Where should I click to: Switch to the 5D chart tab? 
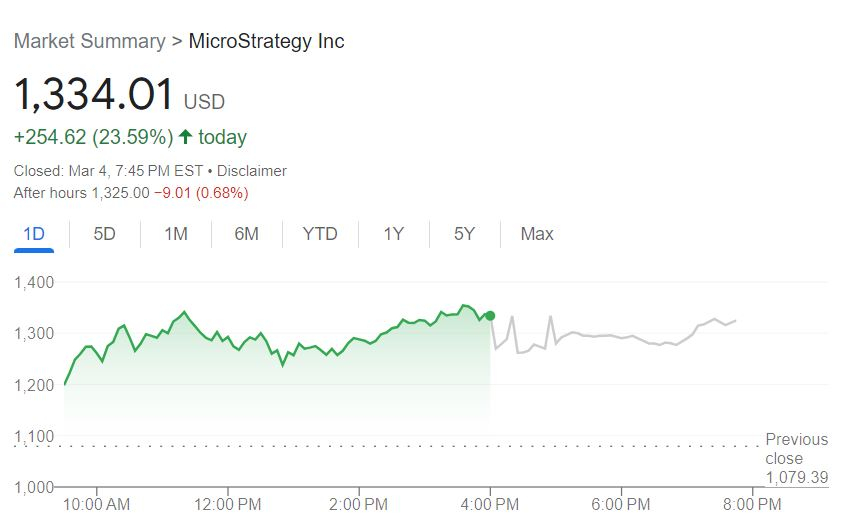coord(104,234)
